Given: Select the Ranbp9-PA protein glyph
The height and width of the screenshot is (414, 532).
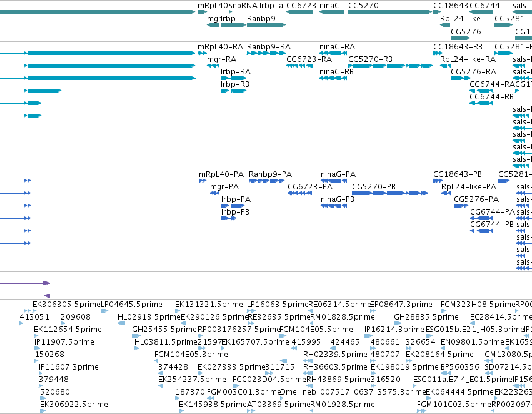Looking at the screenshot, I should 267,181.
